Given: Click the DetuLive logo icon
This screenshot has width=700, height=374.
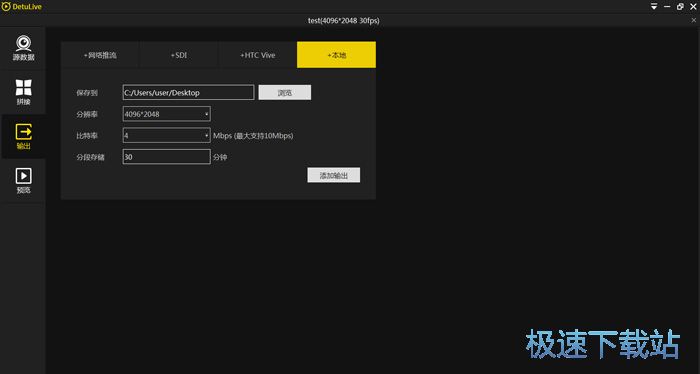Looking at the screenshot, I should coord(6,7).
